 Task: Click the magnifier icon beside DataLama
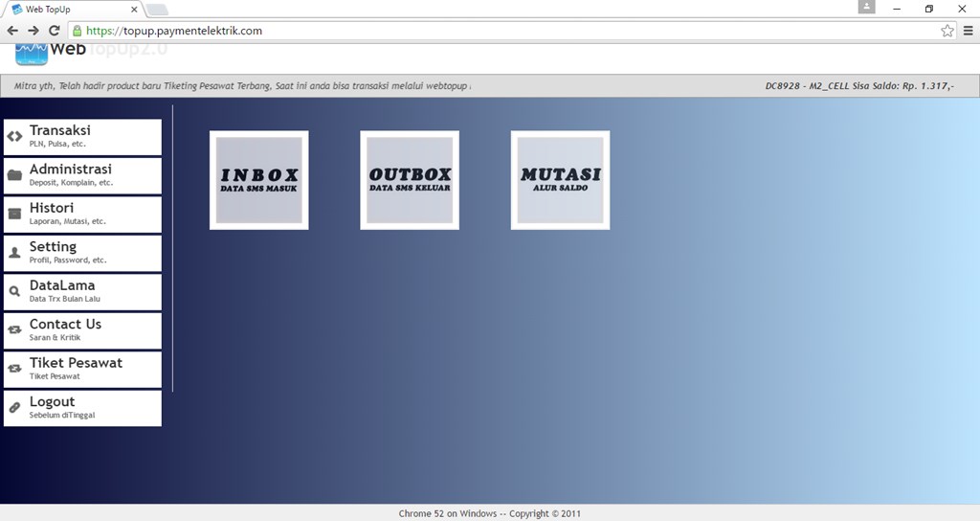[14, 292]
